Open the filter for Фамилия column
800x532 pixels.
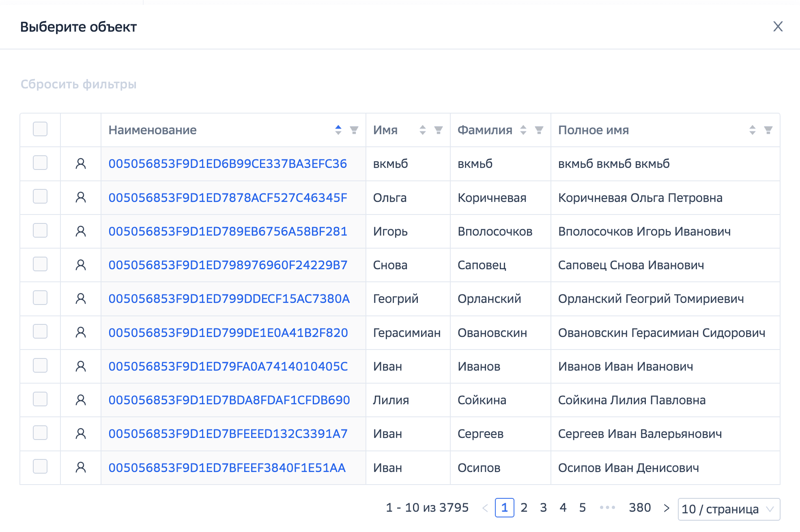539,130
